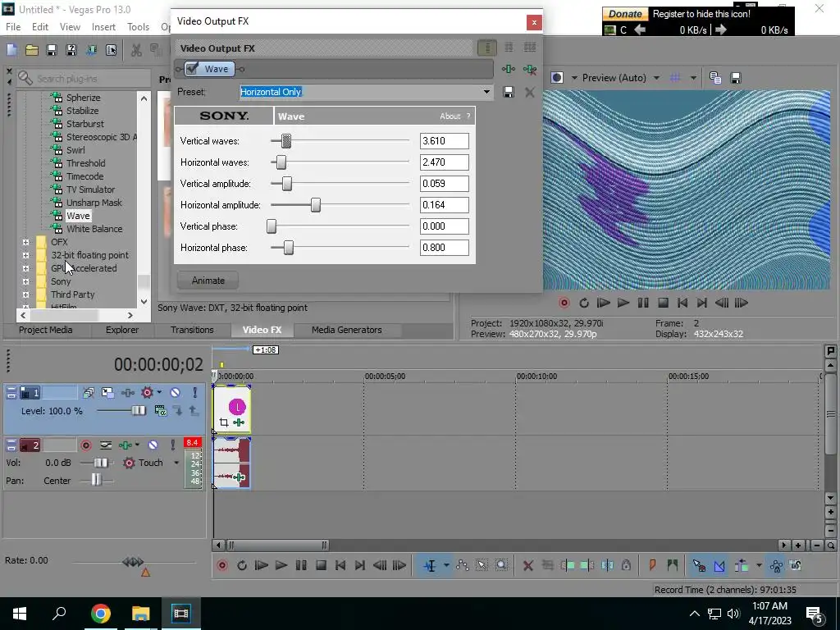The width and height of the screenshot is (840, 630).
Task: Toggle Enable Snapping in bottom toolbar
Action: 699,565
